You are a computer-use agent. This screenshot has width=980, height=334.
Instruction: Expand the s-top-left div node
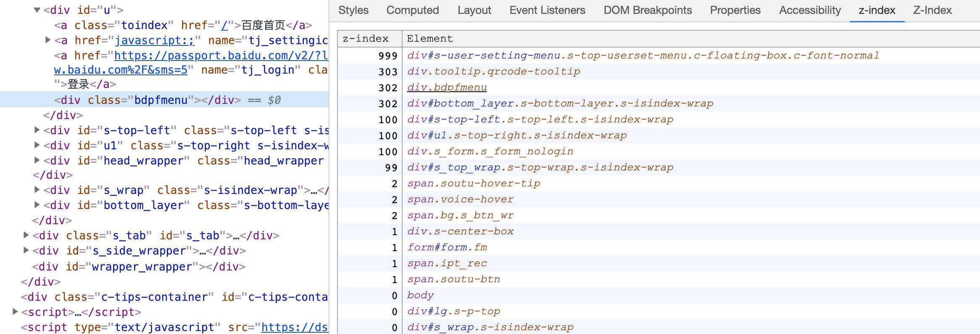[x=37, y=130]
